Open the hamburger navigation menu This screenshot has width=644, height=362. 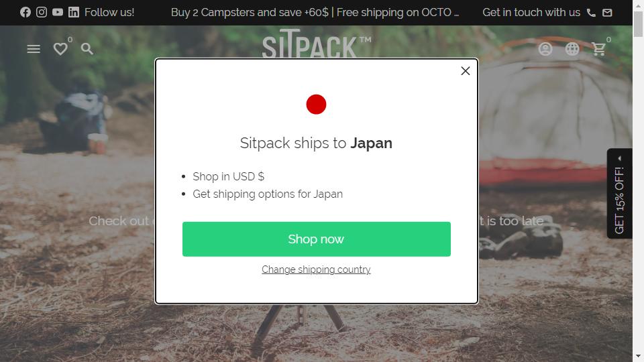click(34, 49)
